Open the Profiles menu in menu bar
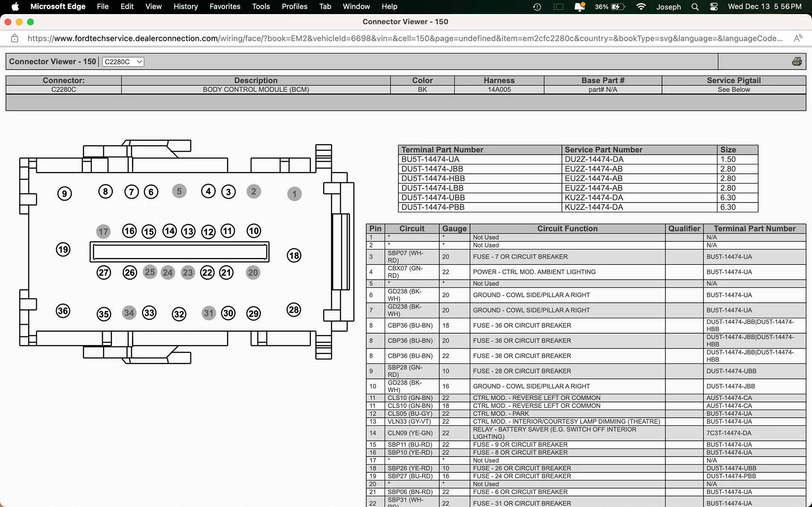812x507 pixels. 294,7
